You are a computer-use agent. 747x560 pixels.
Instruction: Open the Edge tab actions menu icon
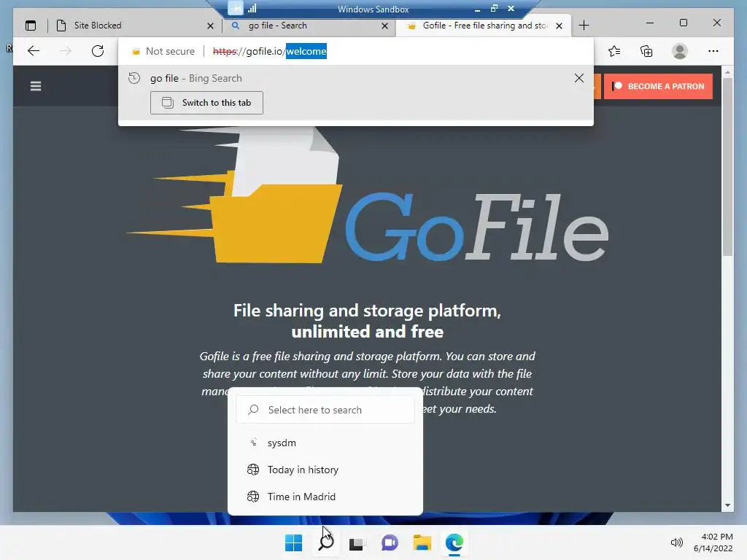(x=31, y=26)
